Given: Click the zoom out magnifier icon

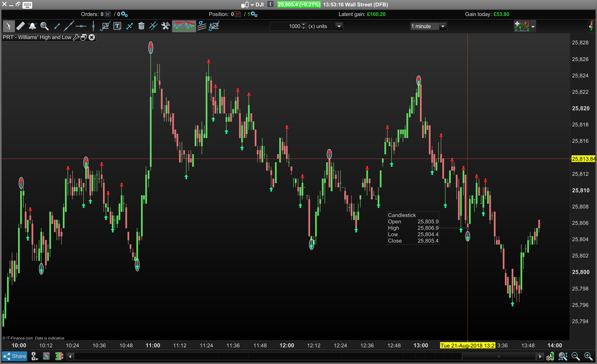Looking at the screenshot, I should 576,356.
